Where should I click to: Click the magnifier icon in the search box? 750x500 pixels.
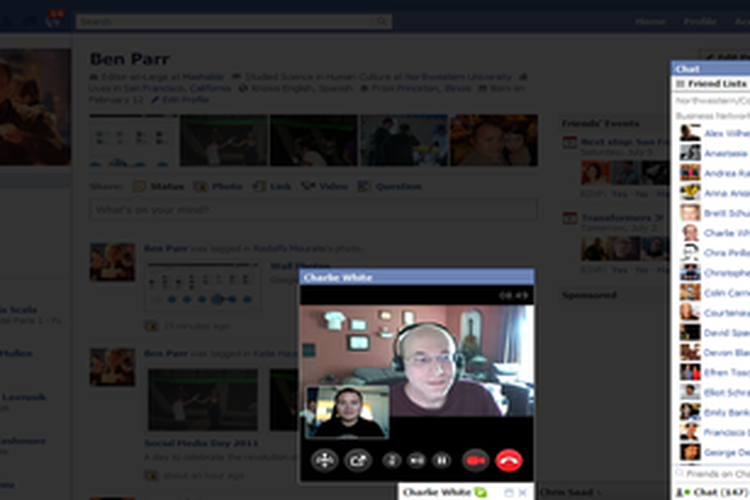[382, 22]
